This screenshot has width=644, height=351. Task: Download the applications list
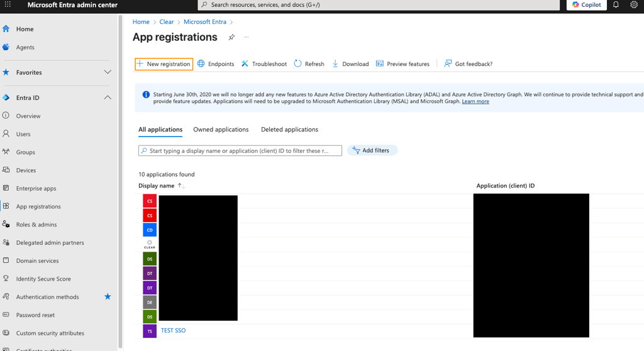[x=350, y=64]
